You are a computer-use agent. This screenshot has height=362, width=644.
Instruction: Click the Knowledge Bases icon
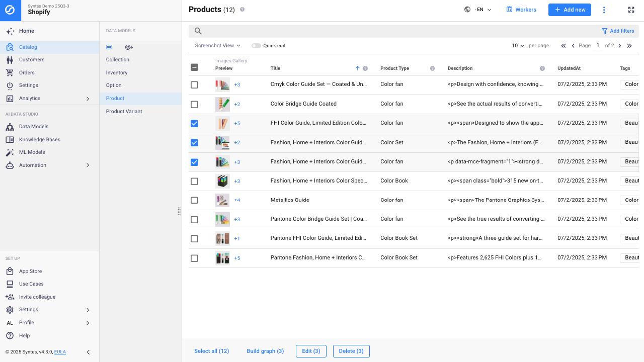[10, 140]
